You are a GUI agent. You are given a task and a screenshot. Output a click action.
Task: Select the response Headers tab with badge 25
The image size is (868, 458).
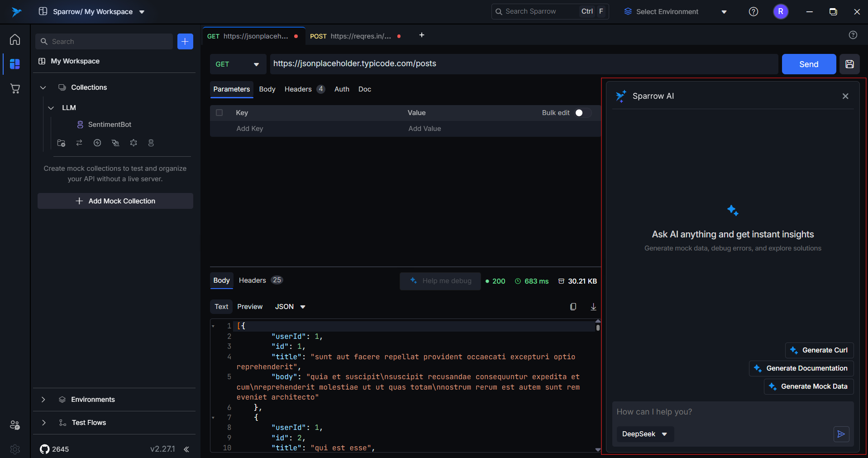[261, 280]
